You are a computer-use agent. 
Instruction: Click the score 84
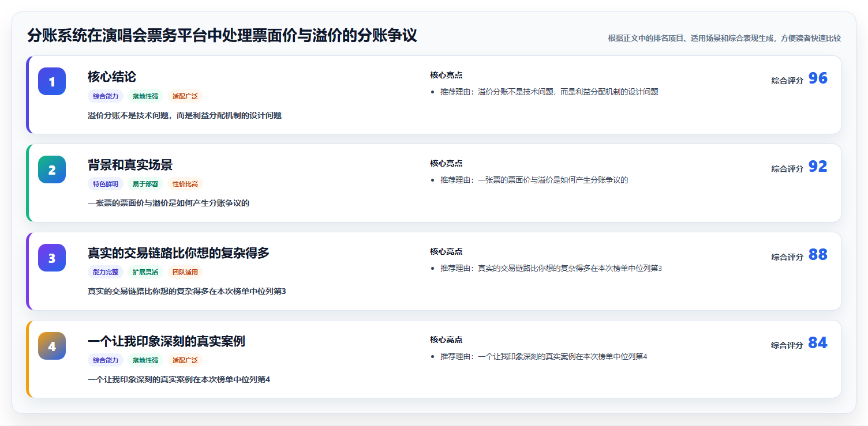click(x=818, y=343)
